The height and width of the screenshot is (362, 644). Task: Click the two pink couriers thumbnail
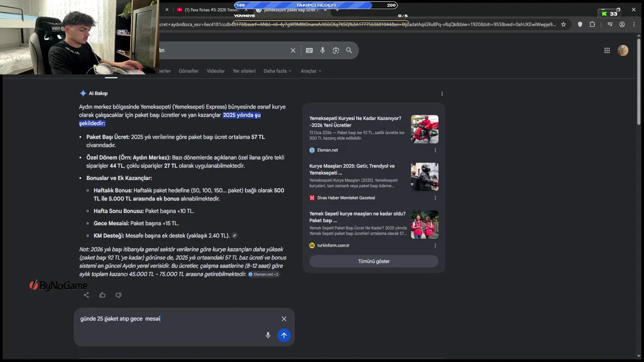pos(425,225)
